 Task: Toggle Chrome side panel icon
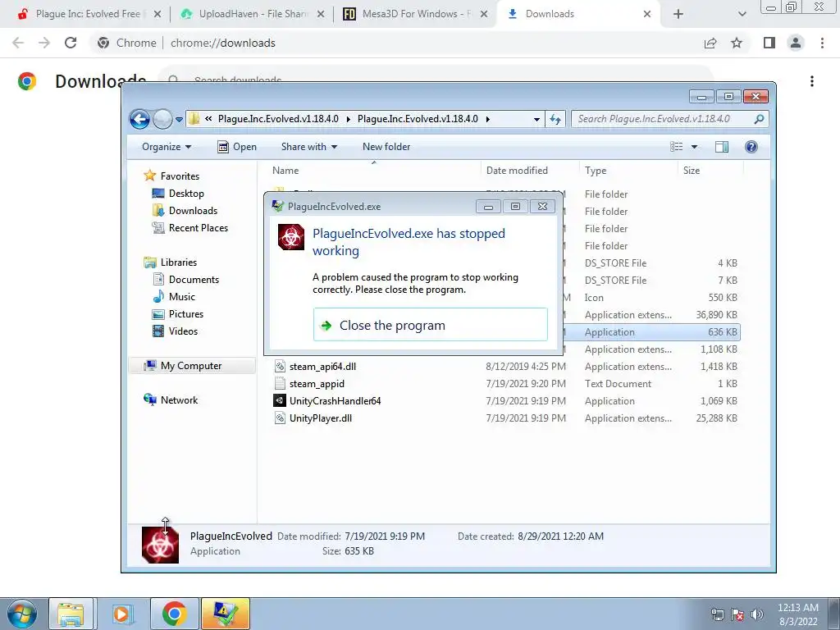769,43
